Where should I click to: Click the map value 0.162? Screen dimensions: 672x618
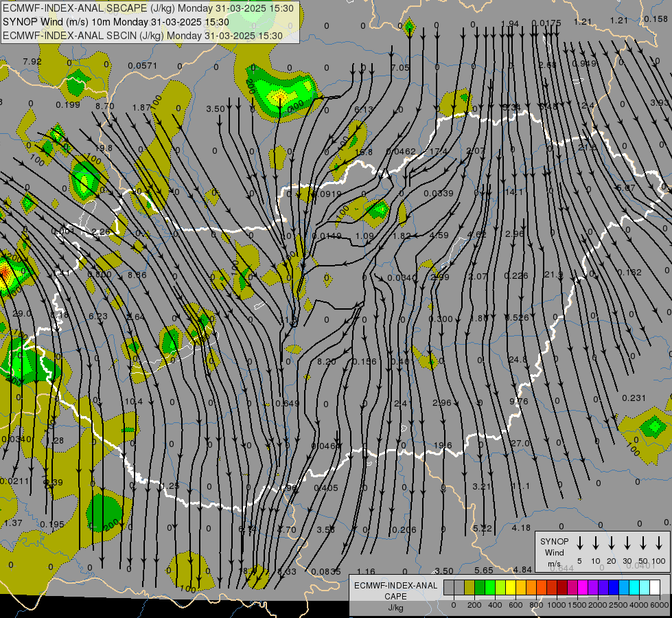coord(629,273)
